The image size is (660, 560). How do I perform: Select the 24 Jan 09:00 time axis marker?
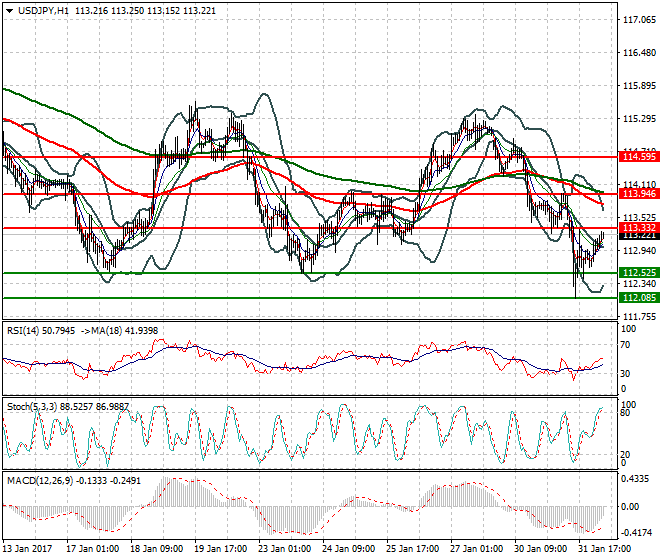tap(349, 549)
